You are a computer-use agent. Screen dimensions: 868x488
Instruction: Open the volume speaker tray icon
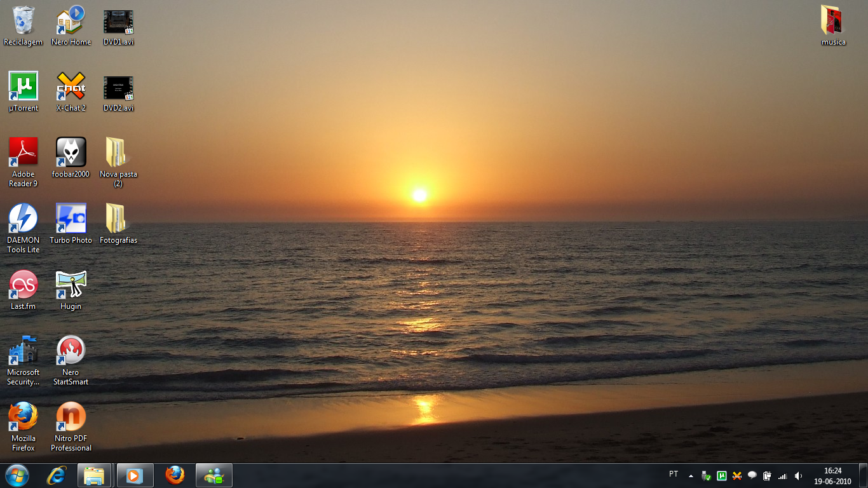pyautogui.click(x=798, y=476)
